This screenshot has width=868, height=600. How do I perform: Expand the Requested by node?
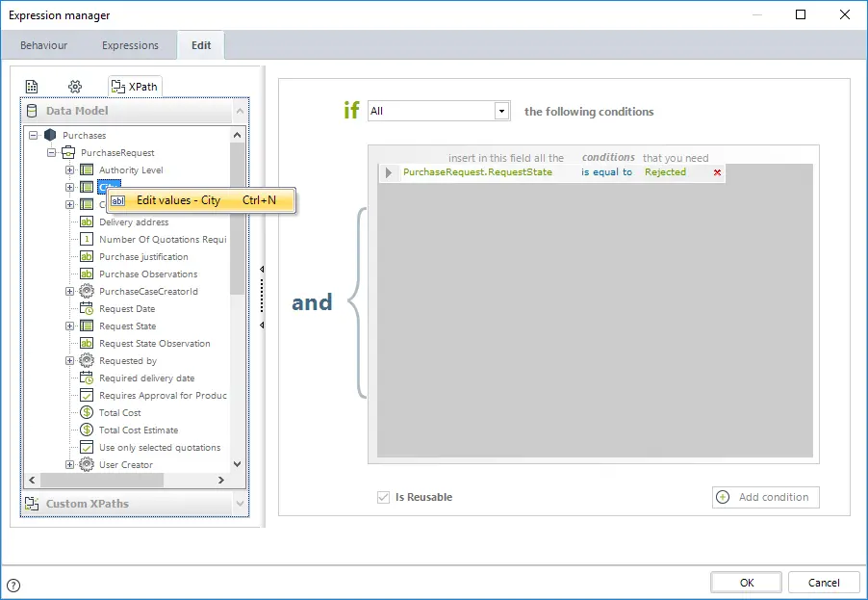[69, 360]
